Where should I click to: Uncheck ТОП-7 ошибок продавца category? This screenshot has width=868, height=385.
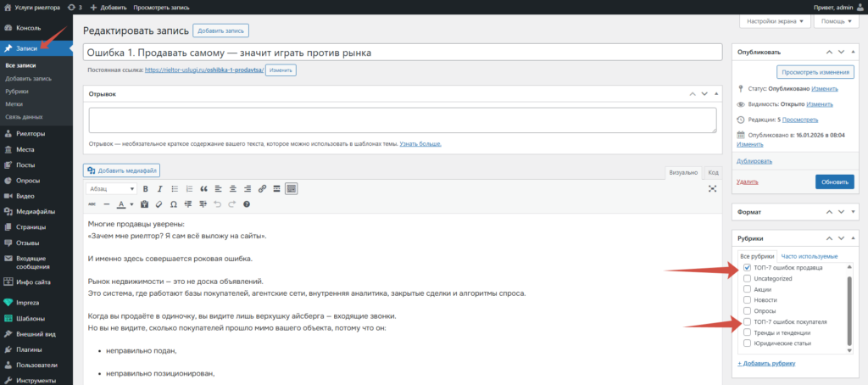coord(748,268)
